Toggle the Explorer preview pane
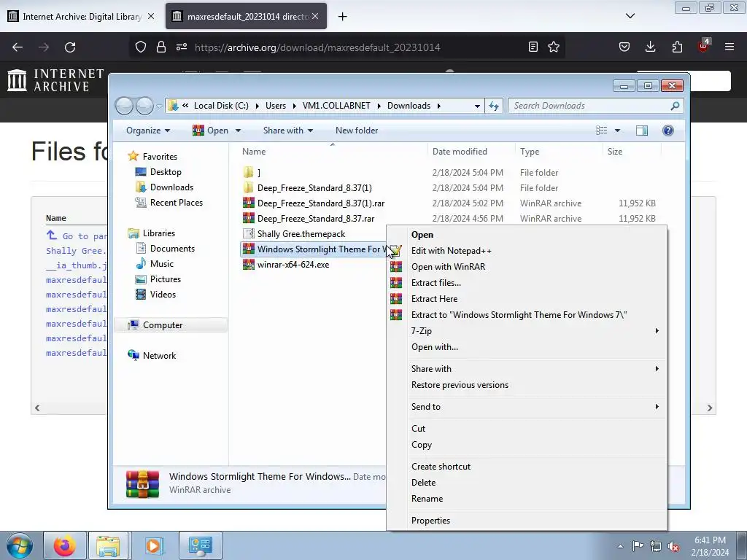Screen dimensions: 747x560 point(642,131)
